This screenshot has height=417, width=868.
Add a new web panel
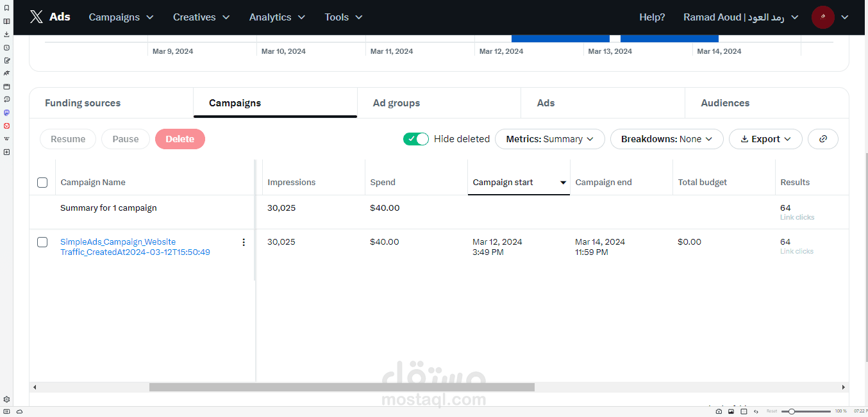[6, 152]
